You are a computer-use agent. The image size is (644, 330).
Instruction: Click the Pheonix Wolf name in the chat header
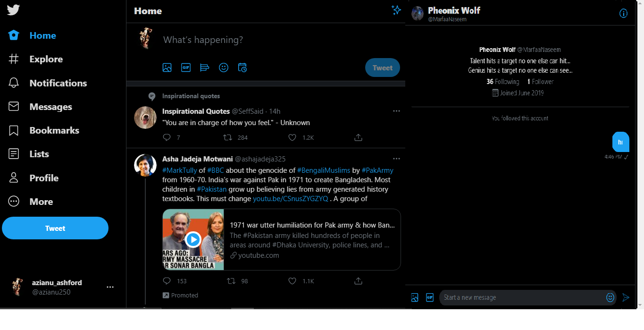[x=454, y=10]
